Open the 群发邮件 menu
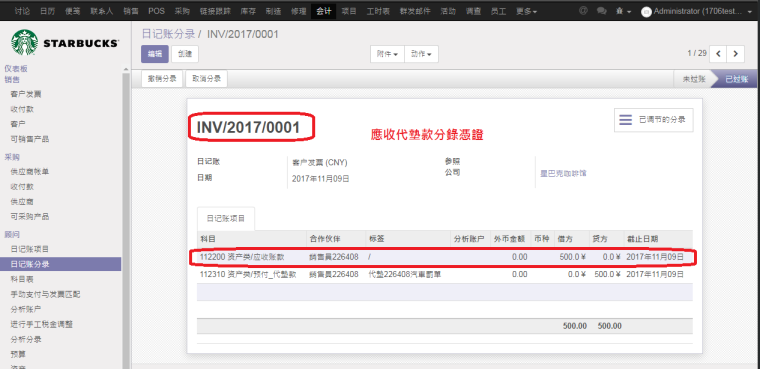 (x=415, y=11)
